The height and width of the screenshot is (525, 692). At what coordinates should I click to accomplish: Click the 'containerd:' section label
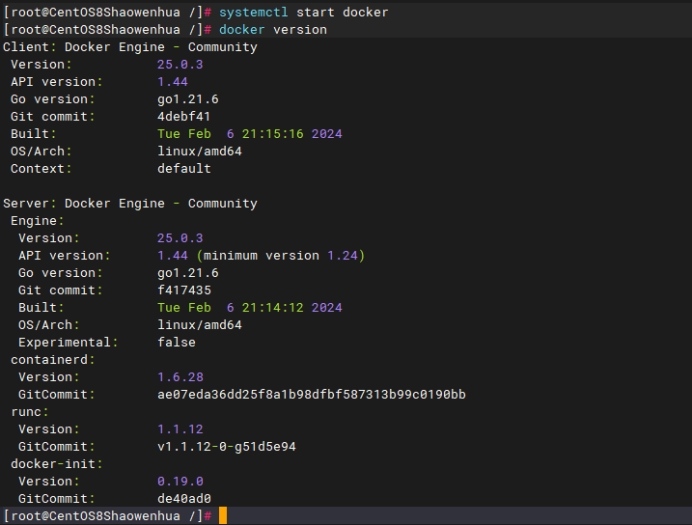[53, 360]
